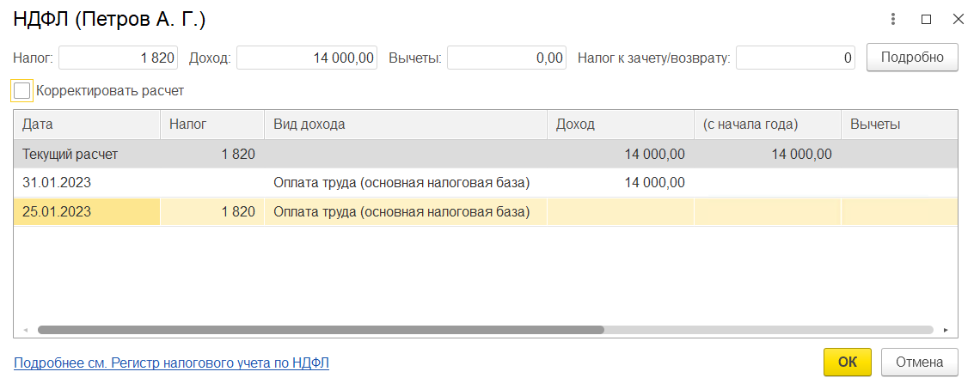The height and width of the screenshot is (390, 980).
Task: Click the Налог input field
Action: pos(118,58)
